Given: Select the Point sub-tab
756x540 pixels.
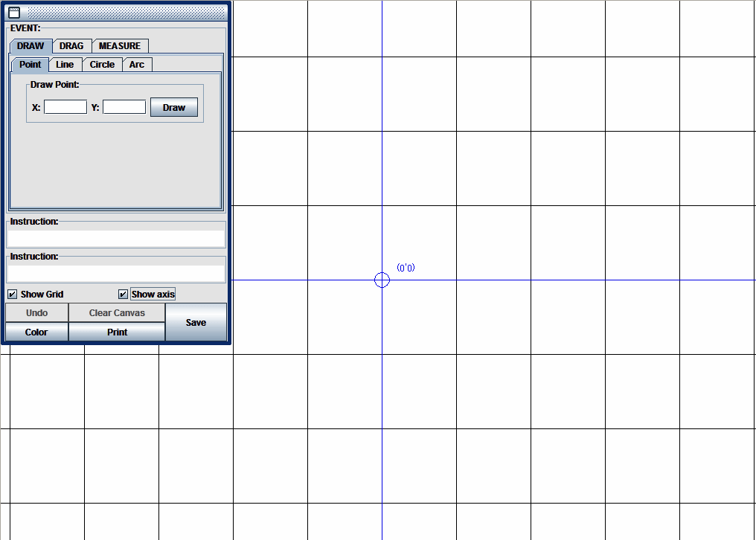Looking at the screenshot, I should click(30, 65).
